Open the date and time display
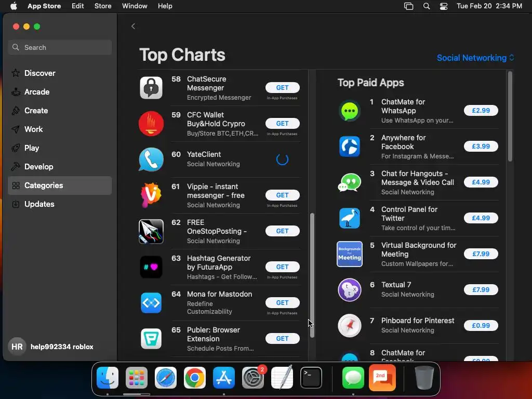The width and height of the screenshot is (532, 399). point(489,6)
